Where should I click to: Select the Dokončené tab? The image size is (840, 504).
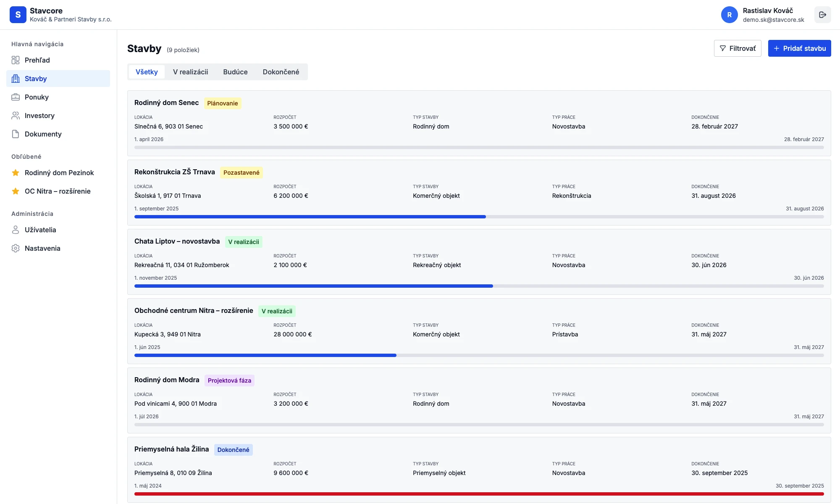281,72
